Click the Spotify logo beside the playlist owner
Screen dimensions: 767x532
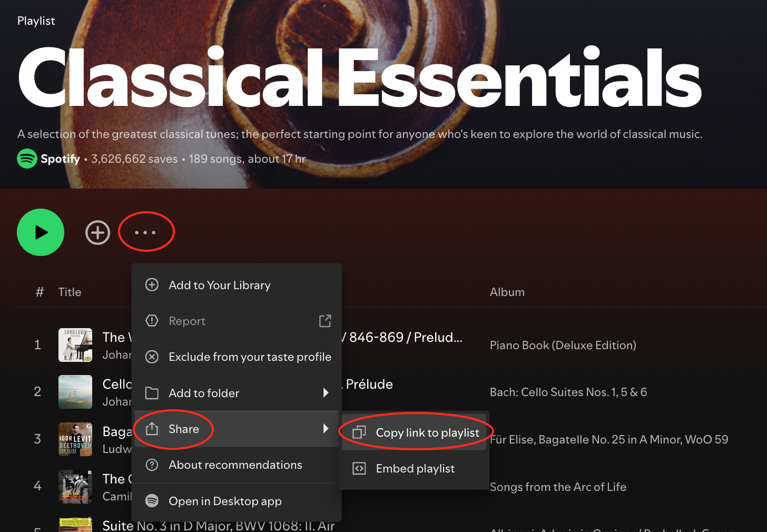[27, 159]
